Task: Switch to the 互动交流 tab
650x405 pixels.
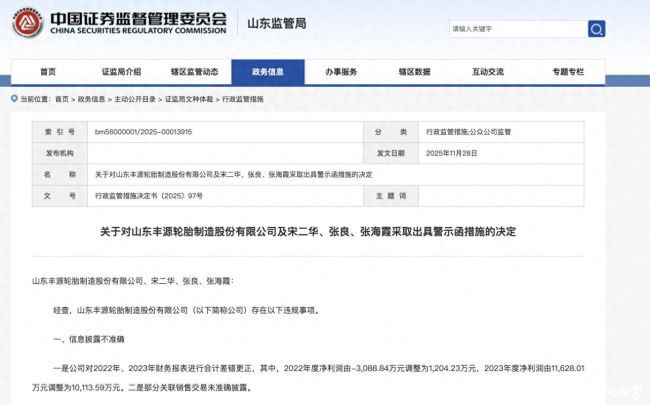Action: tap(487, 72)
